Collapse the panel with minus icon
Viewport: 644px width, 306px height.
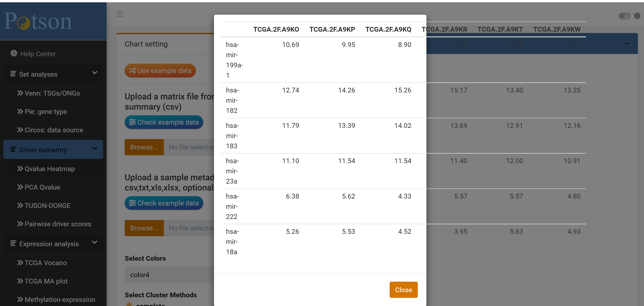(627, 44)
